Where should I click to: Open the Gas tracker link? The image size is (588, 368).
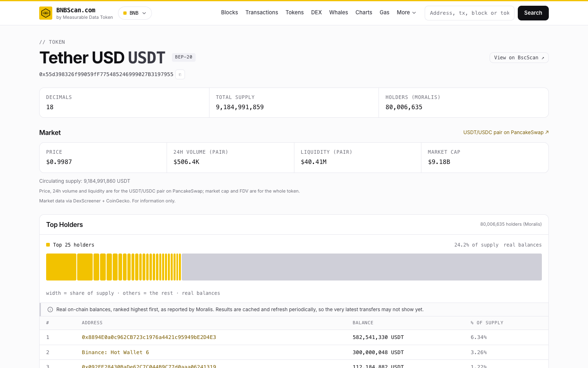pyautogui.click(x=384, y=13)
